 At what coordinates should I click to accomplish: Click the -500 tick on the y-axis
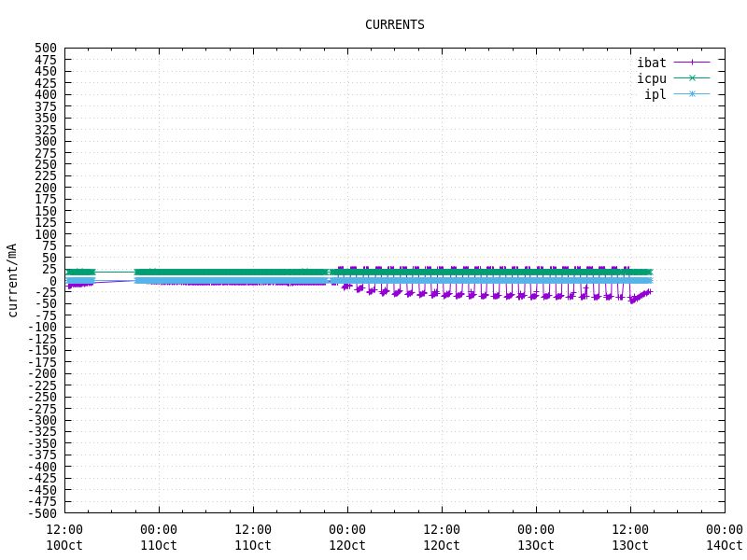(42, 513)
